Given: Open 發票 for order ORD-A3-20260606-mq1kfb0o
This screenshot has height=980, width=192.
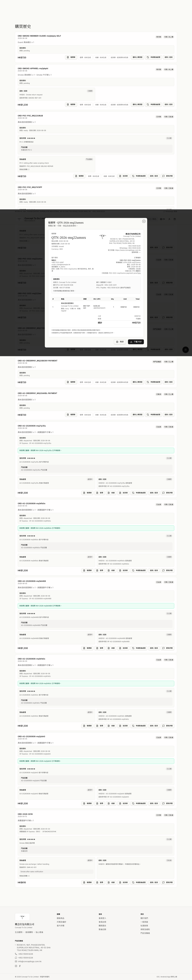Looking at the screenshot, I should (100, 570).
